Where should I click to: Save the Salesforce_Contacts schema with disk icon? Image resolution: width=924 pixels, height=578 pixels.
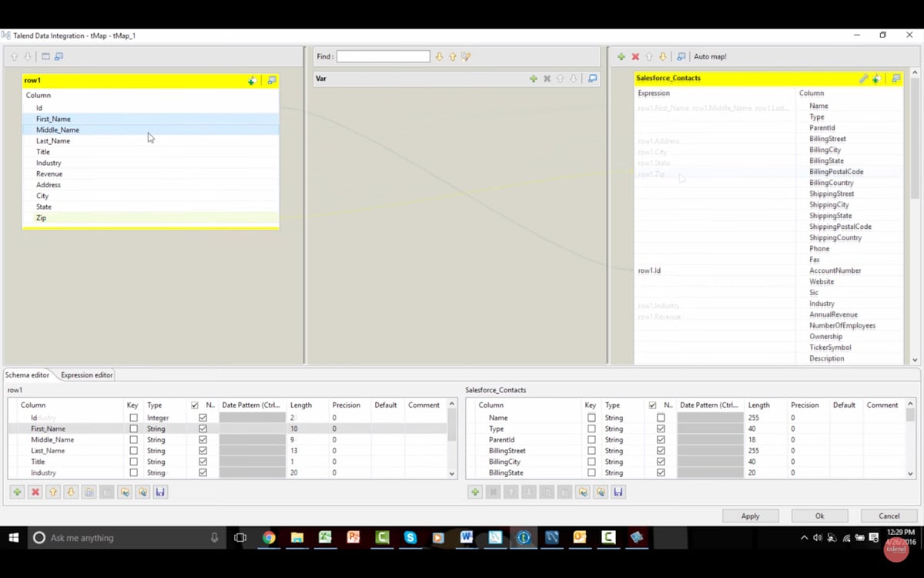point(618,492)
